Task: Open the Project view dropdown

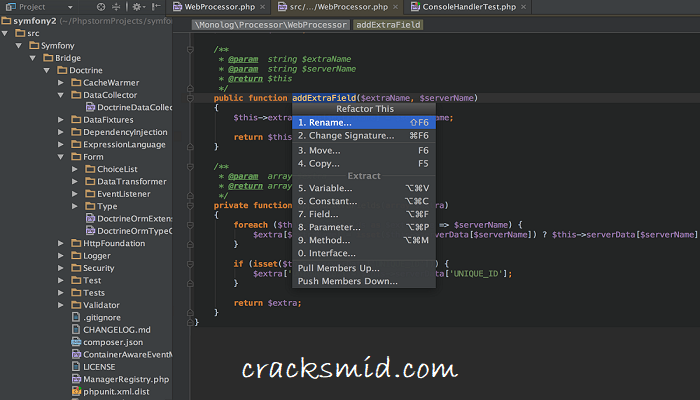Action: pos(70,7)
